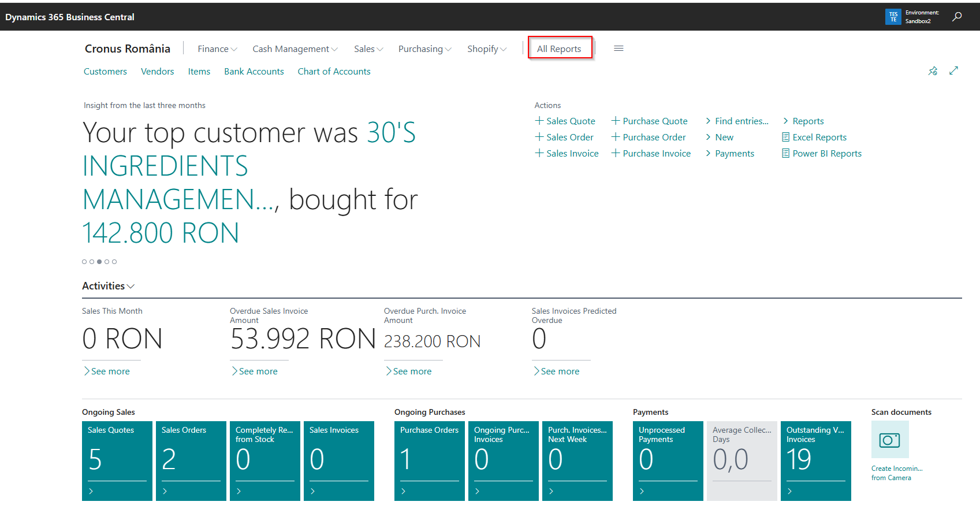The height and width of the screenshot is (509, 980).
Task: Click the 53.992 RON overdue amount
Action: click(303, 339)
